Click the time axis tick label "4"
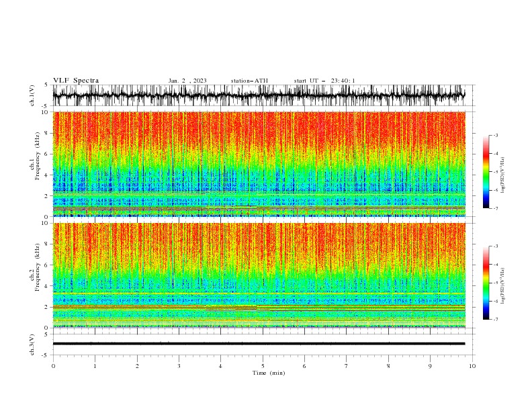Image resolution: width=532 pixels, height=411 pixels. click(220, 366)
